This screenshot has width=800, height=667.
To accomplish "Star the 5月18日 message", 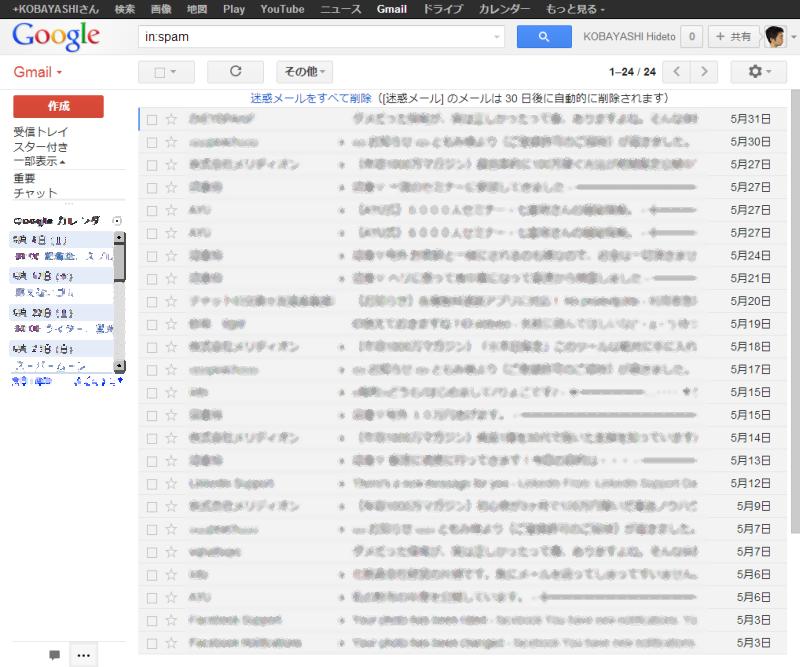I will coord(171,347).
